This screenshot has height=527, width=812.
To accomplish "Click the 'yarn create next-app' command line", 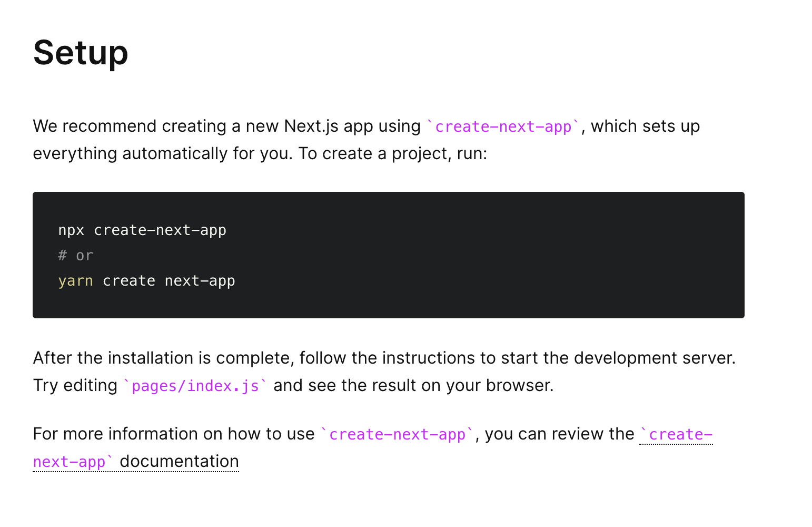I will coord(146,281).
